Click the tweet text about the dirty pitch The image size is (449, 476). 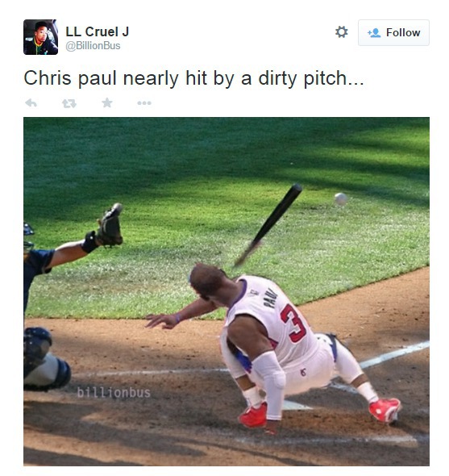[193, 78]
